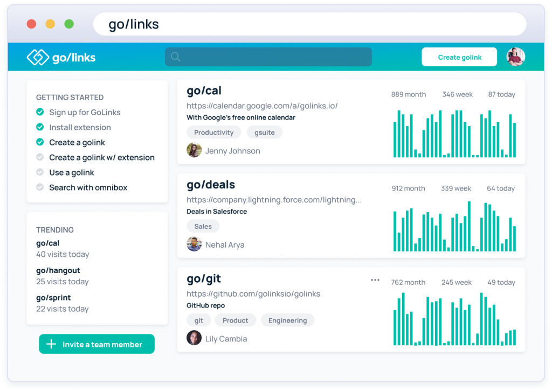Open the go/git three-dot options menu
Screen dimensions: 552x392
click(x=375, y=280)
